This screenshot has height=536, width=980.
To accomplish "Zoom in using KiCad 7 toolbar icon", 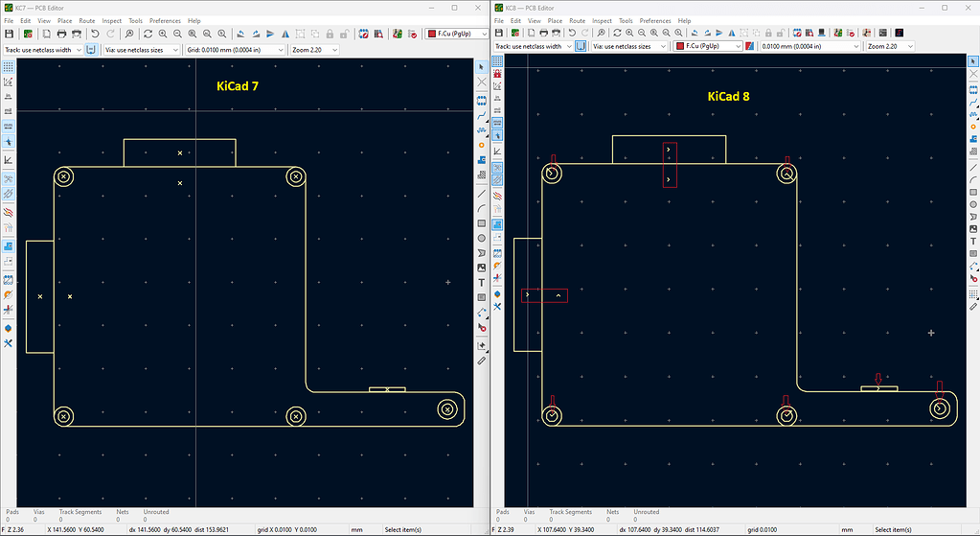I will tap(163, 34).
